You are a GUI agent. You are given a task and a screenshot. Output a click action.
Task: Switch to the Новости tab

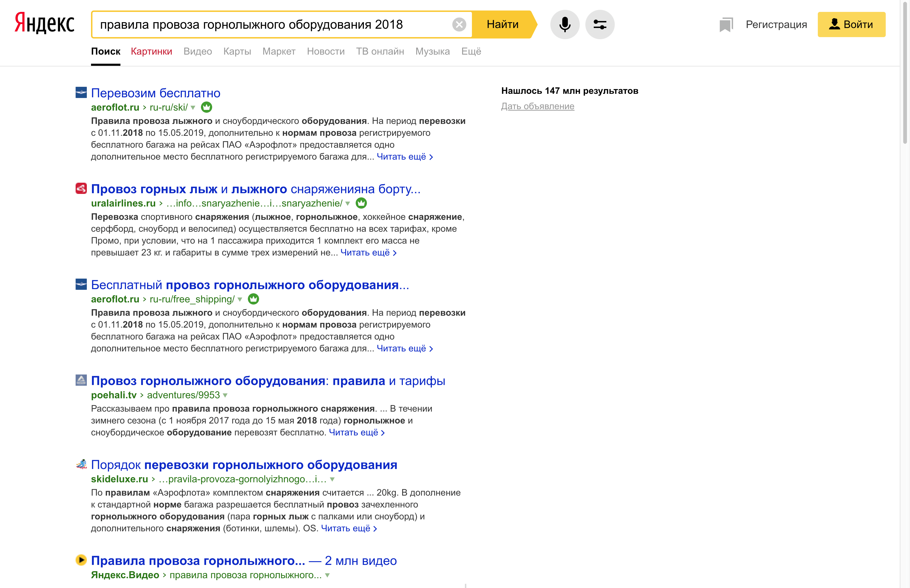(x=326, y=52)
